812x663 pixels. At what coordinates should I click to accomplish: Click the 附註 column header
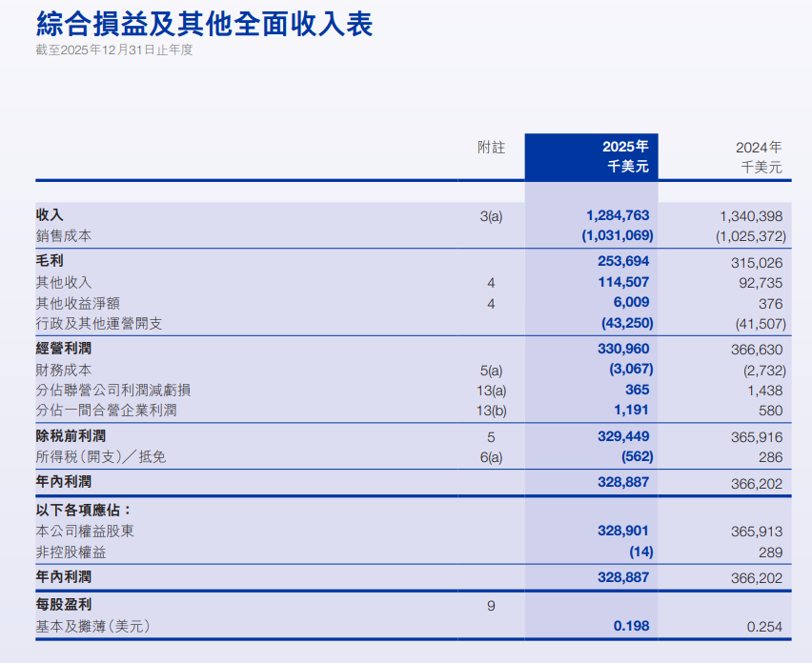pyautogui.click(x=491, y=148)
